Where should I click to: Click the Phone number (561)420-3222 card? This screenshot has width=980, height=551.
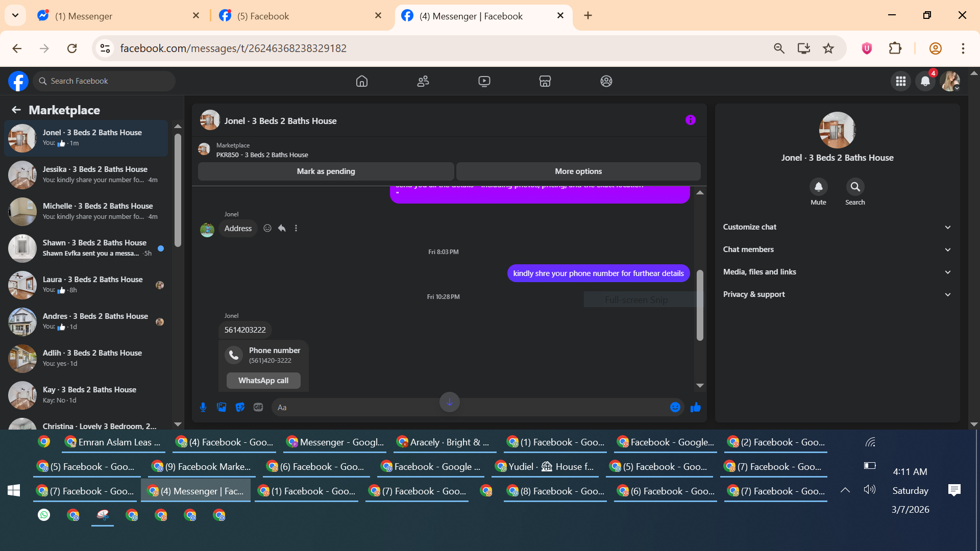(263, 355)
